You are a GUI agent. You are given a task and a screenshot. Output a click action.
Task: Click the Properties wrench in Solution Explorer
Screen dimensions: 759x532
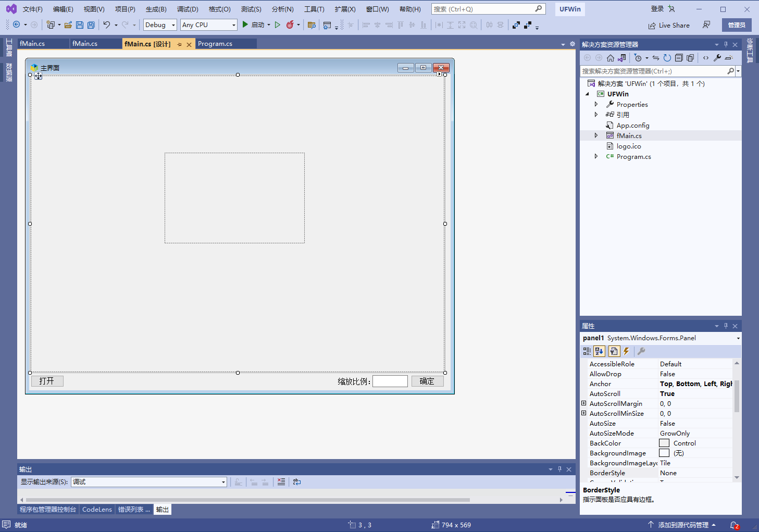point(717,58)
